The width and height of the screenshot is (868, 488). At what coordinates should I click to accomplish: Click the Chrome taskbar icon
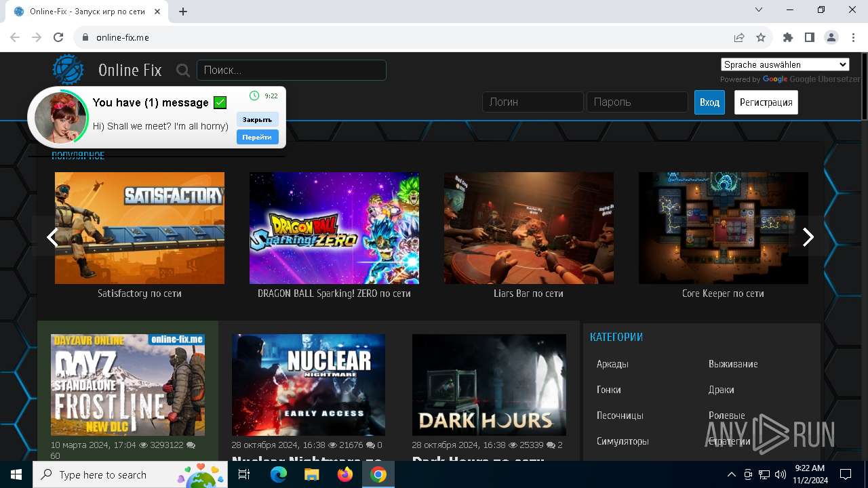378,474
